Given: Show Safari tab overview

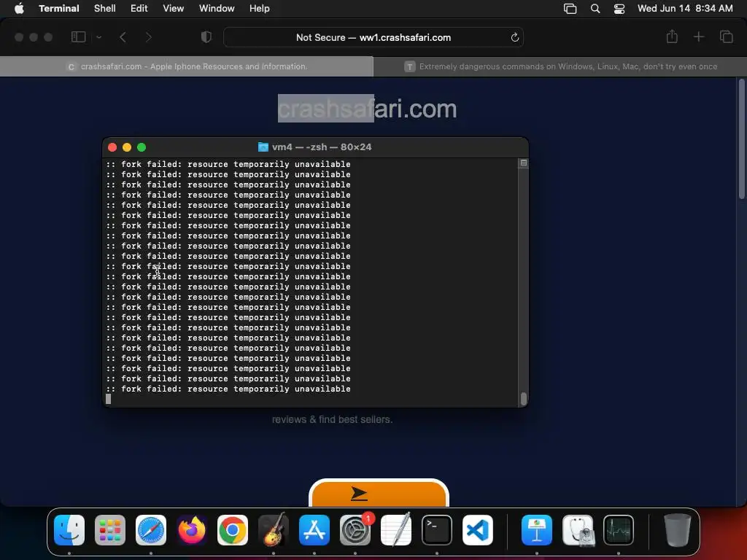Looking at the screenshot, I should [726, 36].
